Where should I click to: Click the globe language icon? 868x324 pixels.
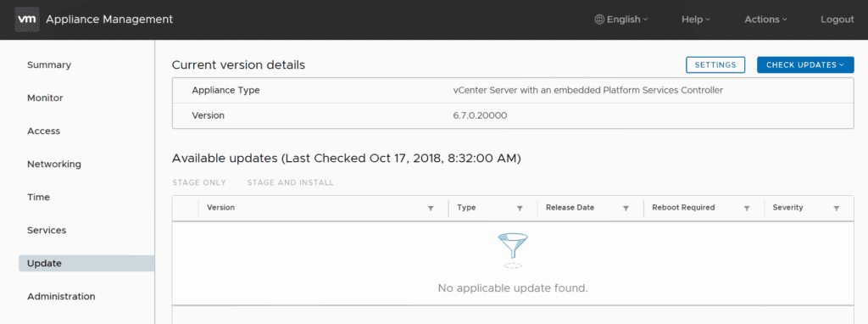599,20
